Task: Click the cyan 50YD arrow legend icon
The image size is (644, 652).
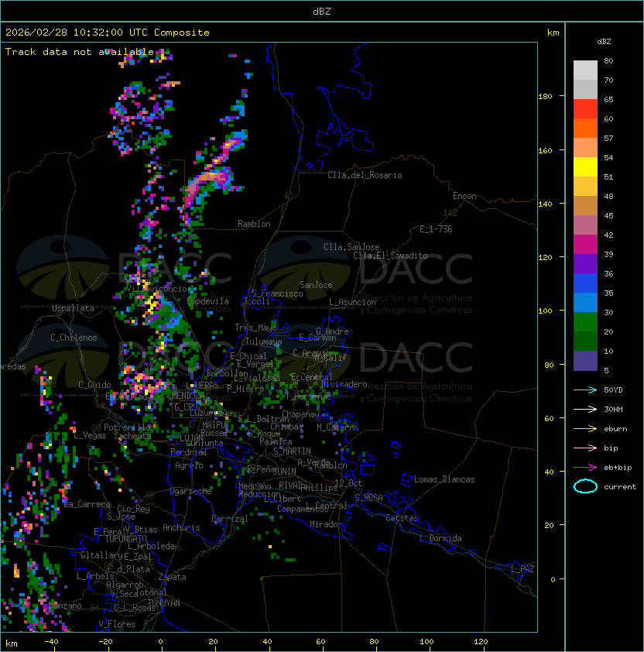Action: (x=585, y=389)
